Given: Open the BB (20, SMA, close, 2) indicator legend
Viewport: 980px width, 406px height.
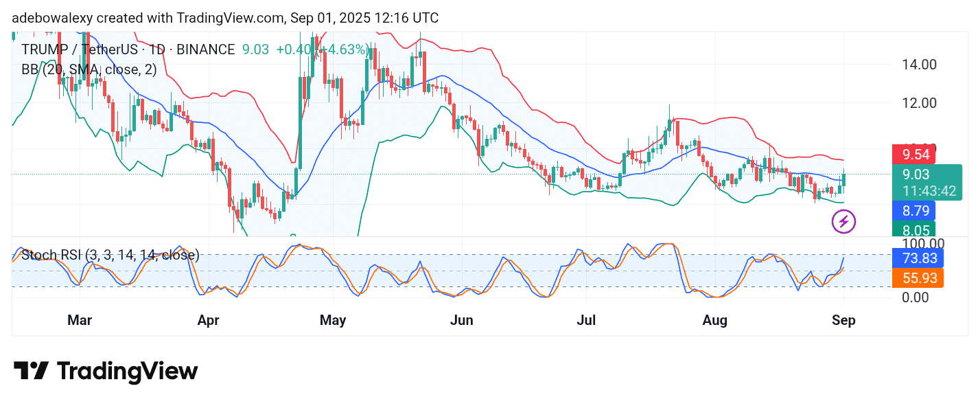Looking at the screenshot, I should point(89,69).
